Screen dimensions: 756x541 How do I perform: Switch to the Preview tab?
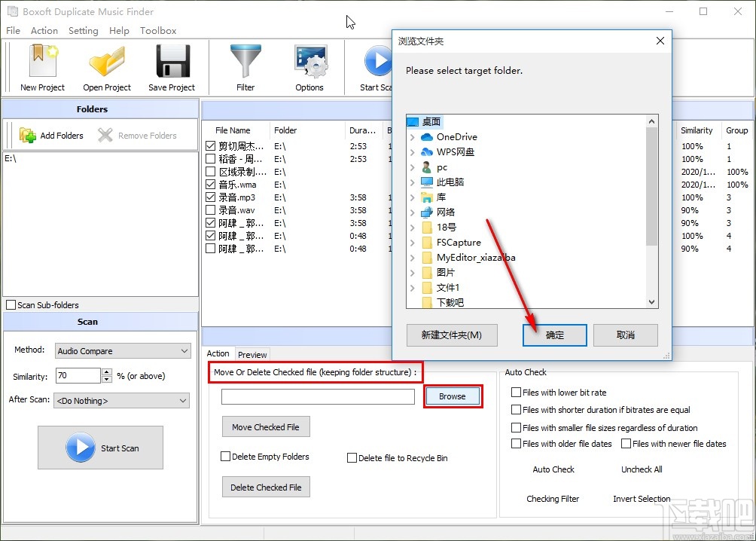pos(252,355)
